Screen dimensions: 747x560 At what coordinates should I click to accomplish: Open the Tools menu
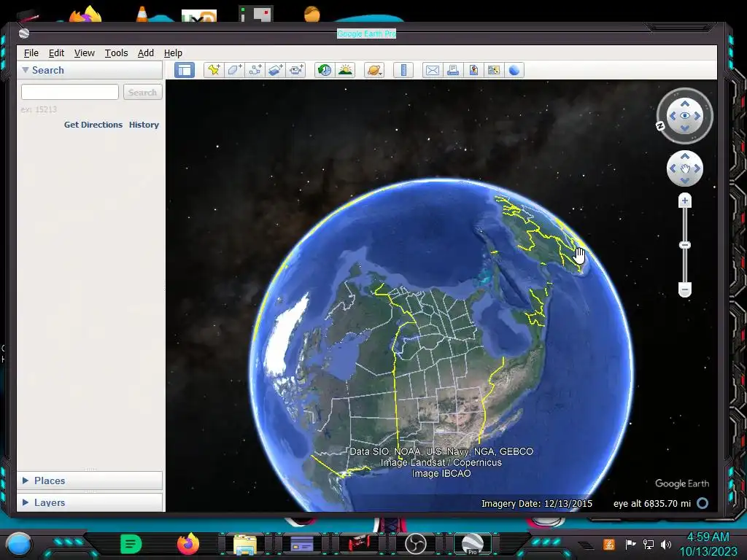[116, 52]
